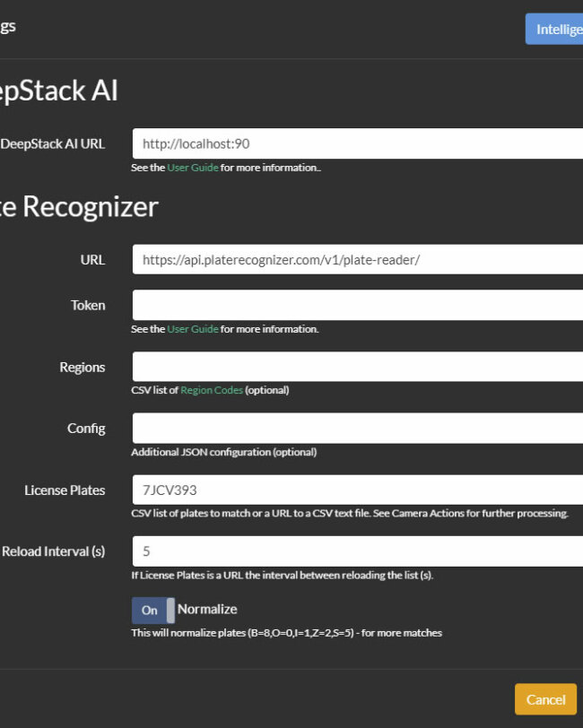The width and height of the screenshot is (583, 728).
Task: Select the Config JSON input field
Action: (358, 428)
